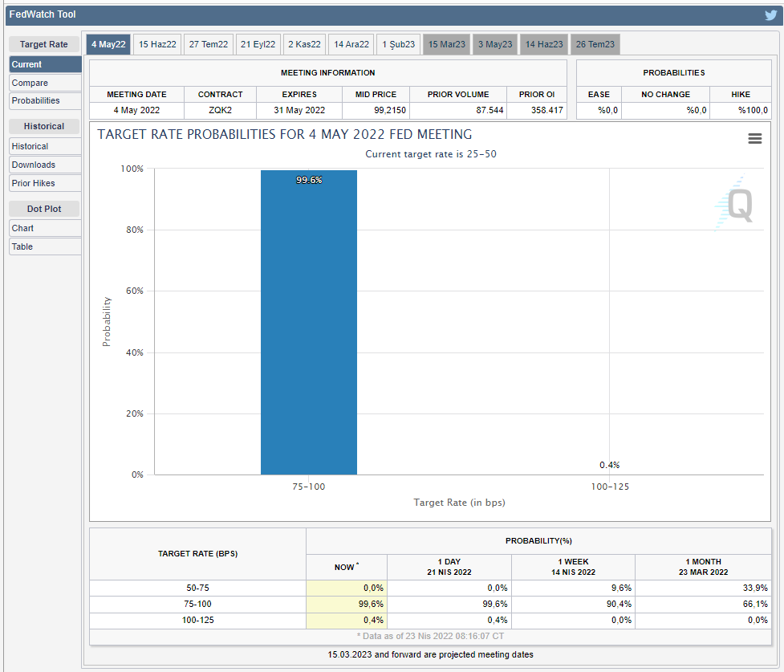
Task: Show the Dot Plot Chart view
Action: pyautogui.click(x=45, y=229)
